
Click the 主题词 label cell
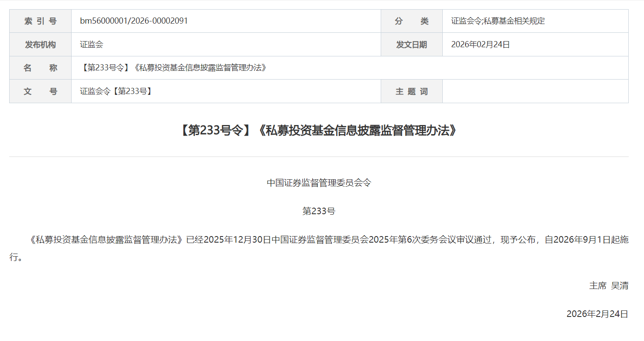[412, 91]
